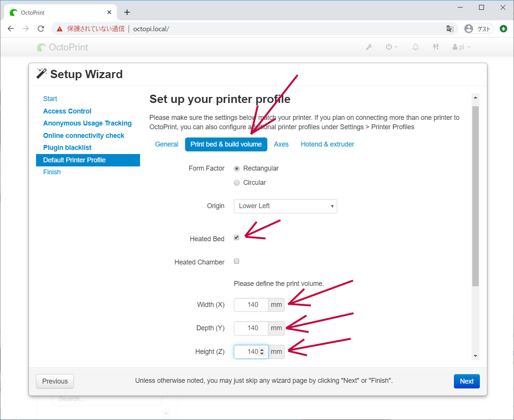
Task: Open a new browser tab
Action: (x=127, y=12)
